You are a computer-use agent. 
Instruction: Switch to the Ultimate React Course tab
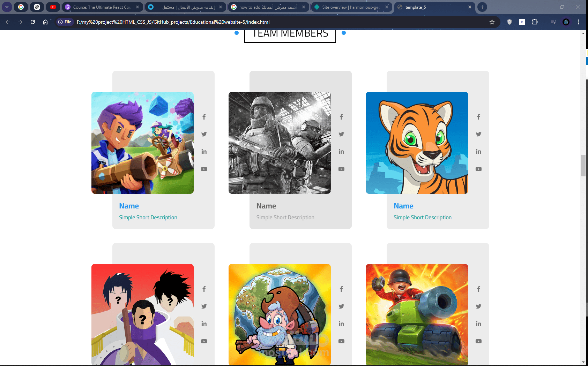102,7
